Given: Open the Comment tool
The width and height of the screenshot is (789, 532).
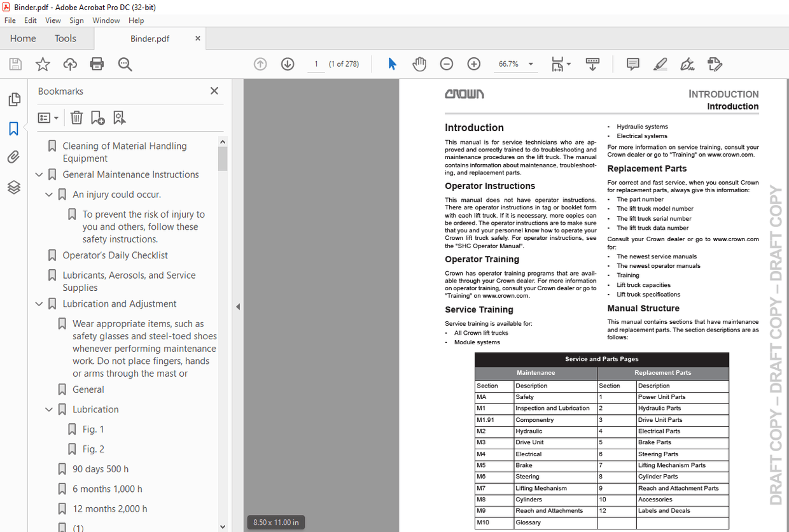Looking at the screenshot, I should [632, 64].
